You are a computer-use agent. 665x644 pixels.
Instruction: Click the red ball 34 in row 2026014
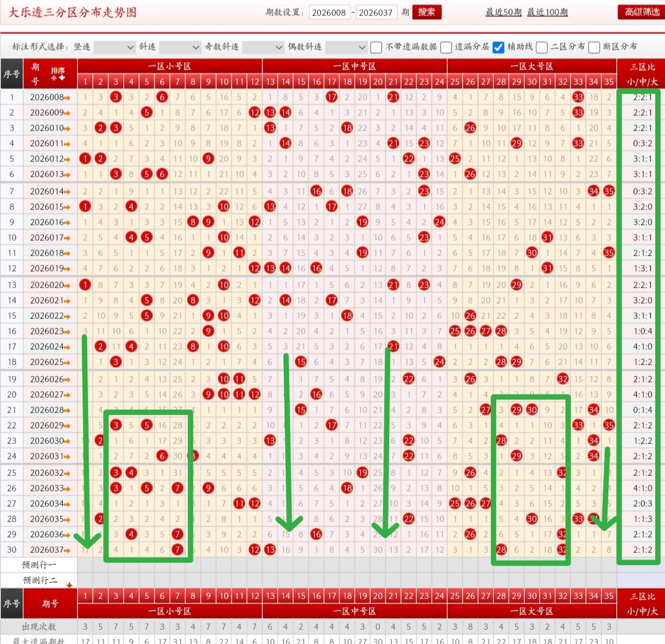[594, 191]
